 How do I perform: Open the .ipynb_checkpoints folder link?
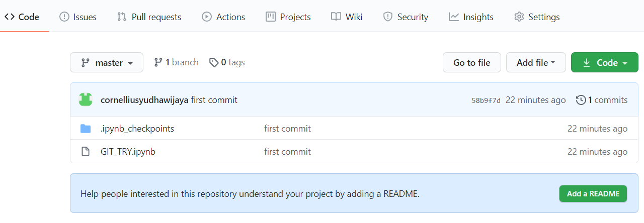coord(137,129)
